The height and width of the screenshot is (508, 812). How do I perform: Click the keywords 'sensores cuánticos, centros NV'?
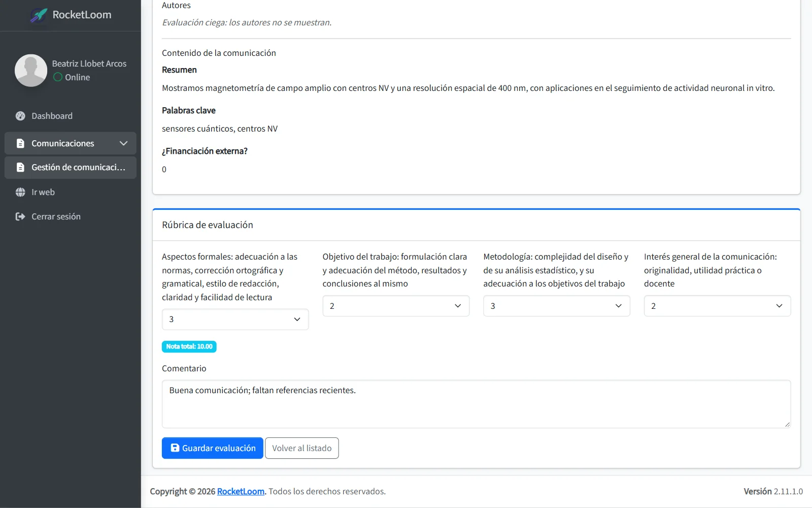tap(220, 129)
